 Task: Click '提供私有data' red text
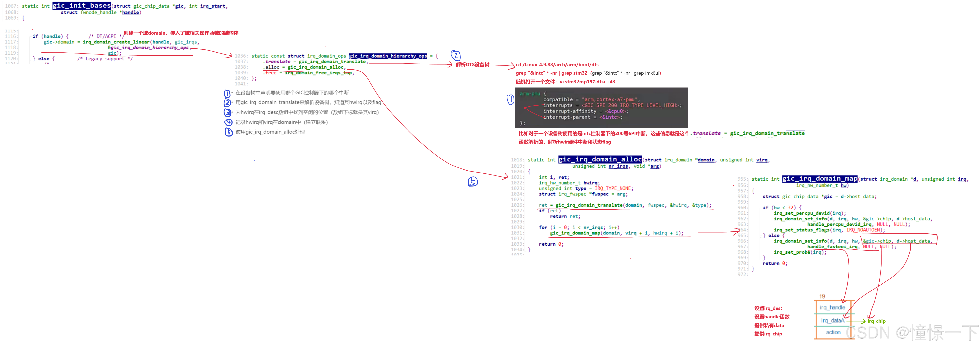[769, 326]
